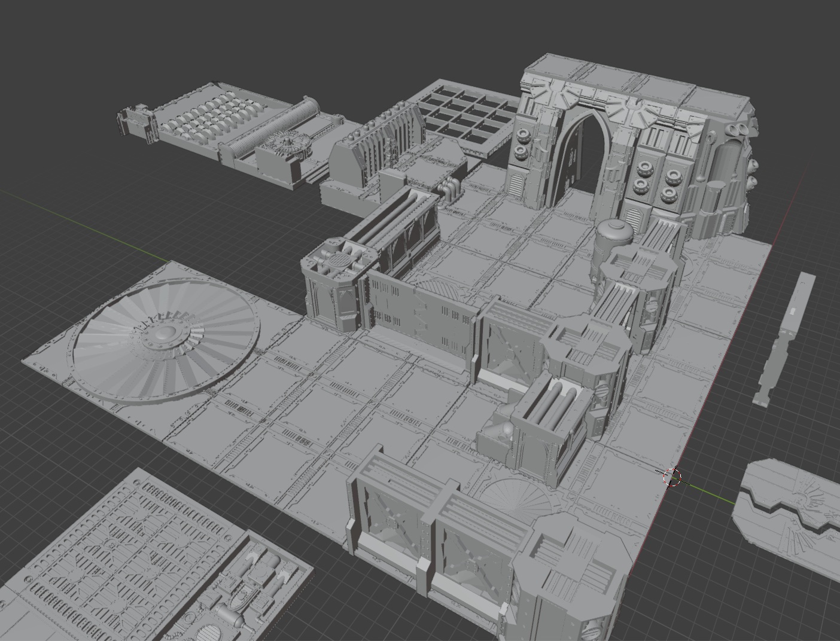
Task: Select the long narrow strip piece at right
Action: [784, 338]
